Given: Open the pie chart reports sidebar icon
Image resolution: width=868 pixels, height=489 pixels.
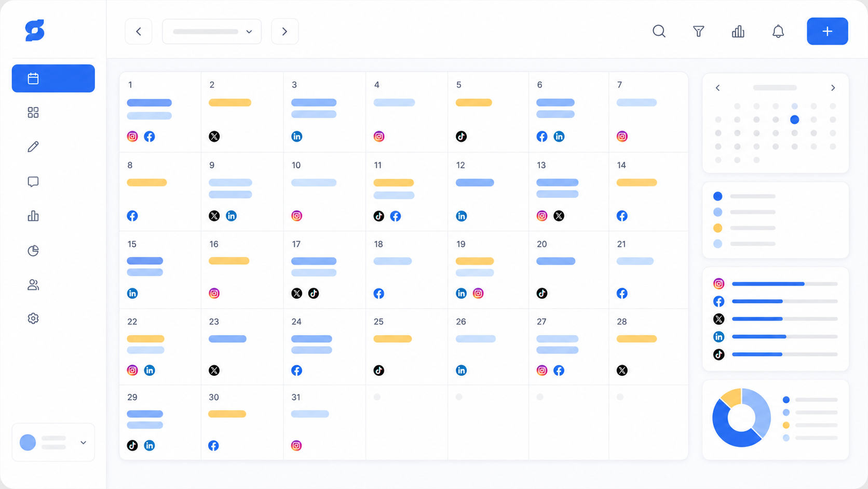Looking at the screenshot, I should pos(33,250).
